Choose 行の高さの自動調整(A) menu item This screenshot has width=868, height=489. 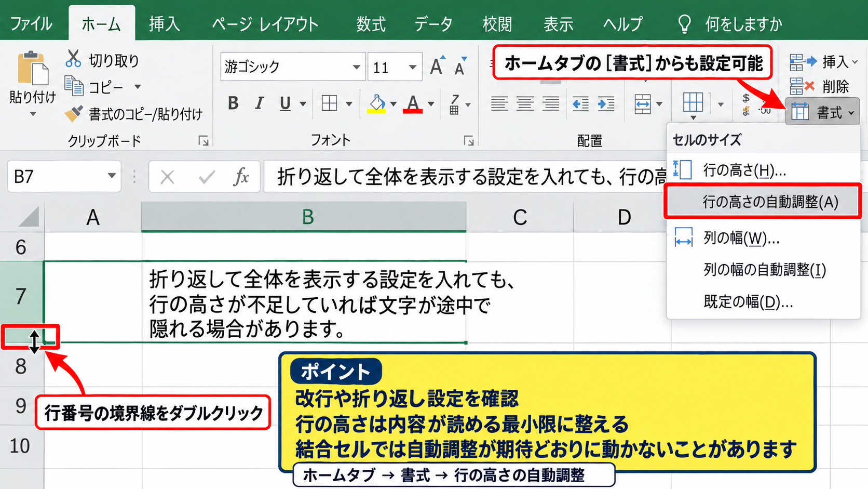pos(763,202)
